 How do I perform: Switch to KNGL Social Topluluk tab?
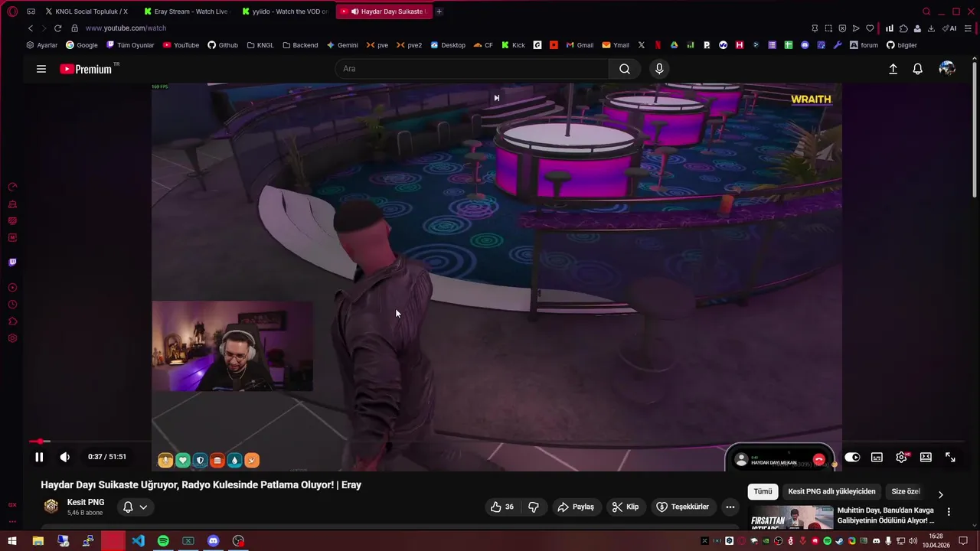click(x=86, y=11)
